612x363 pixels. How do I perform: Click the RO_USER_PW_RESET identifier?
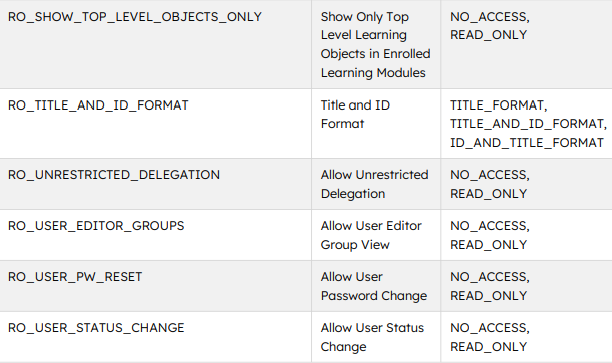[x=75, y=277]
